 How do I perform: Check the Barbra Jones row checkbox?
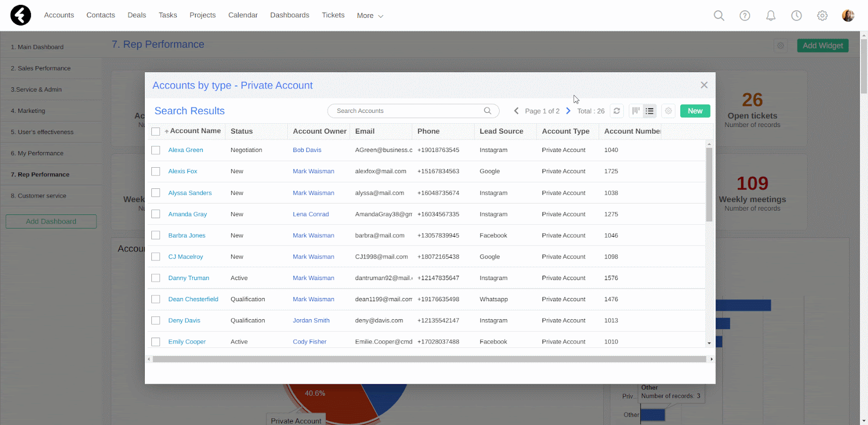point(156,235)
